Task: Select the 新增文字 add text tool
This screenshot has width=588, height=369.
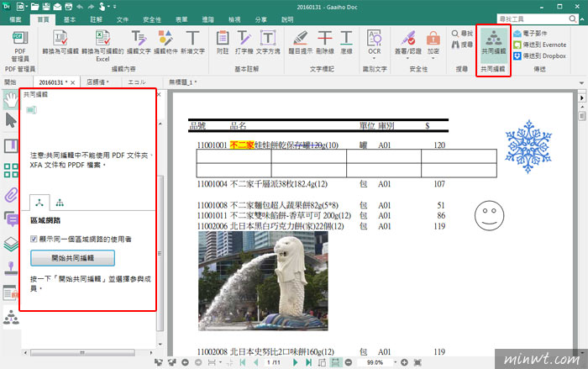Action: [192, 42]
